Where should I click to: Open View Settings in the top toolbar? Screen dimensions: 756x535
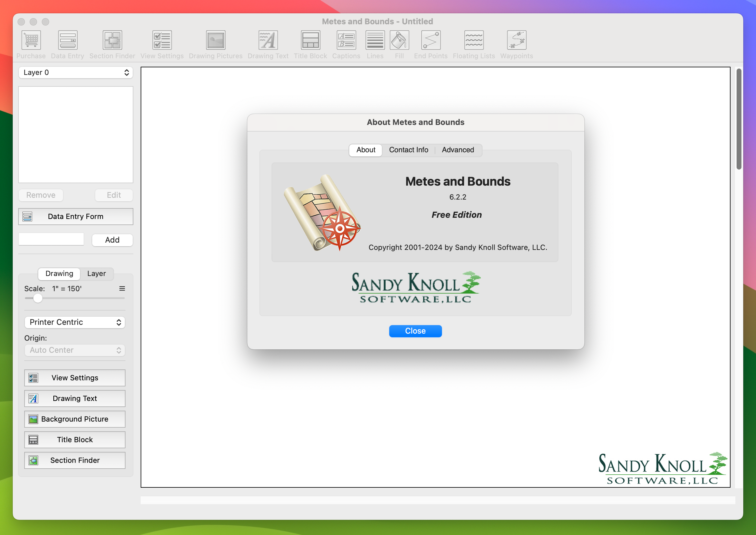(x=162, y=40)
